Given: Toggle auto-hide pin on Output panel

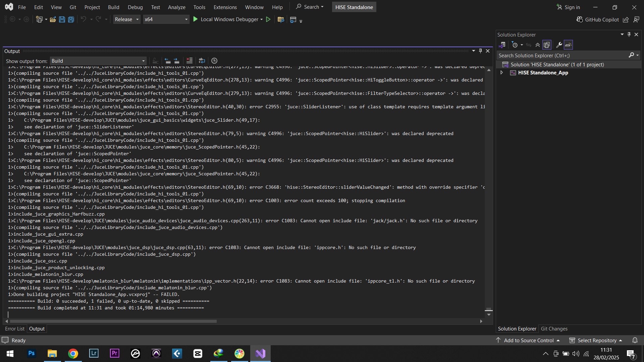Looking at the screenshot, I should click(480, 51).
